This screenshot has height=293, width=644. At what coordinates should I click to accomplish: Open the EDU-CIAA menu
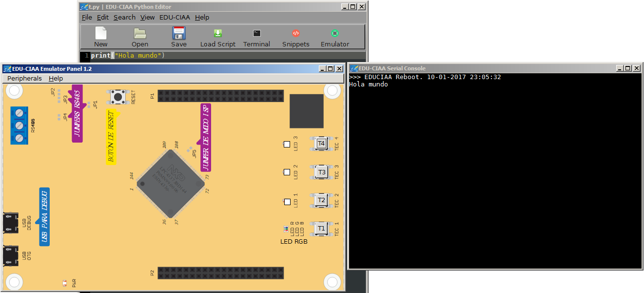tap(175, 17)
